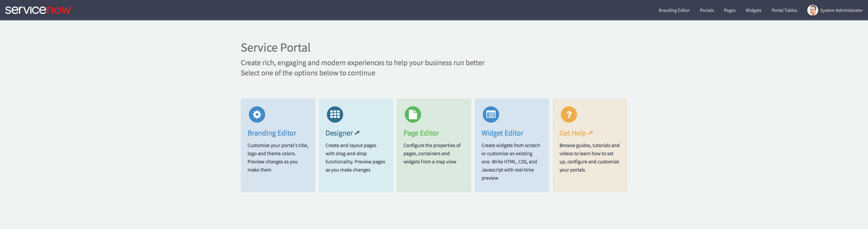
Task: Select the orange question mark Get Help icon
Action: pos(569,114)
